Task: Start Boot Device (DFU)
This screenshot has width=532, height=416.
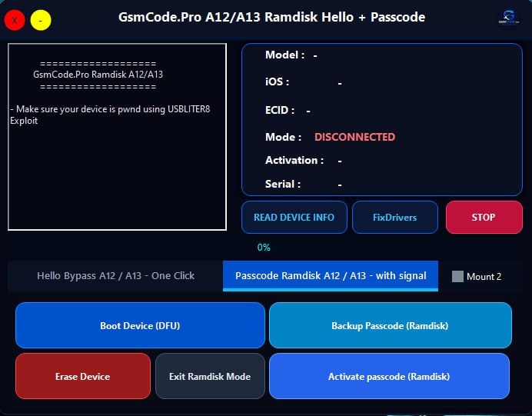Action: (140, 325)
